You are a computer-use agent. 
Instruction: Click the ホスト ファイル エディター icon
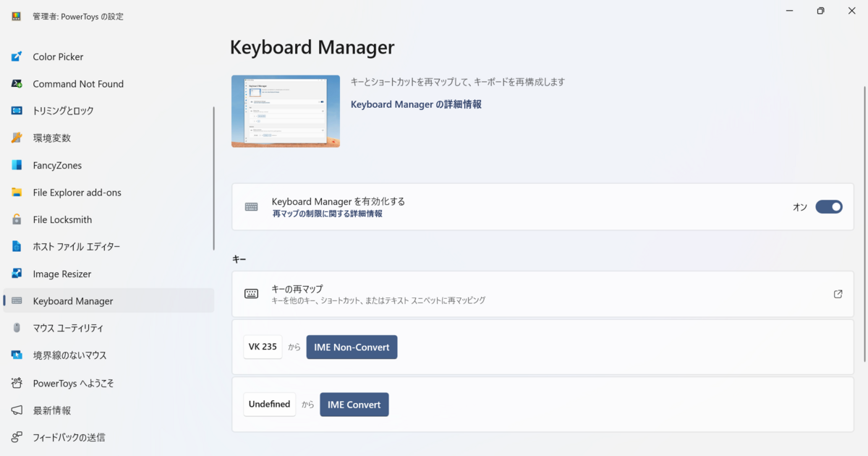tap(17, 247)
